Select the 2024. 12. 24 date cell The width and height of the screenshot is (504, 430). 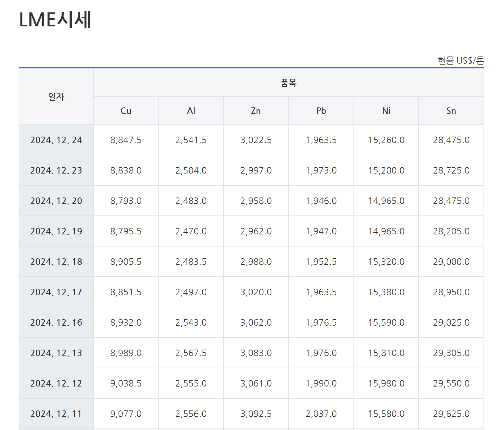[x=56, y=140]
